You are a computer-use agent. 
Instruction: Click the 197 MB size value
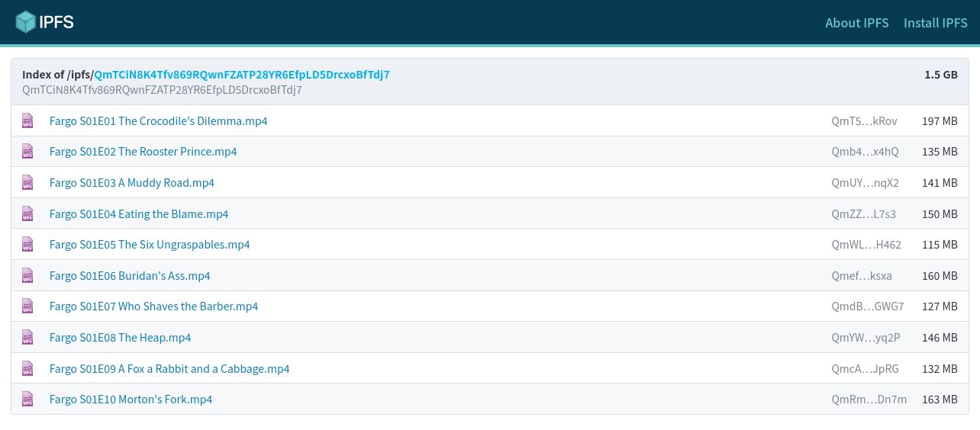[940, 121]
